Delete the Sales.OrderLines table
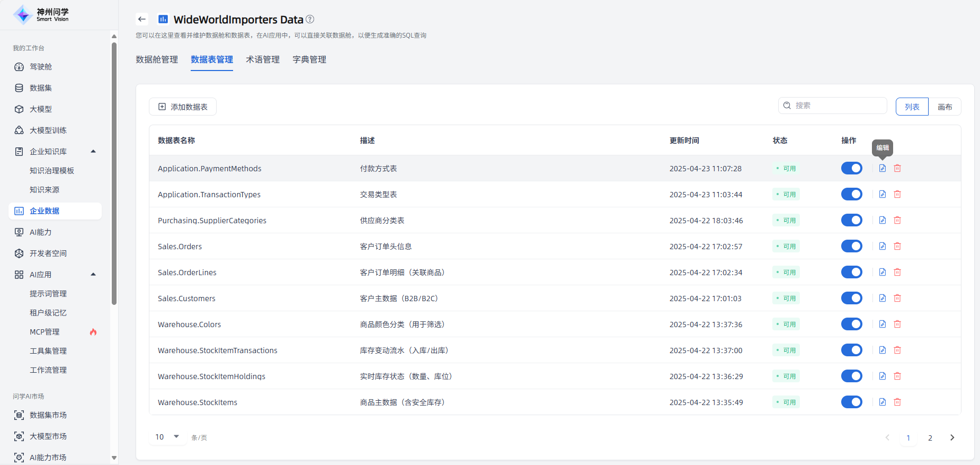 [897, 272]
